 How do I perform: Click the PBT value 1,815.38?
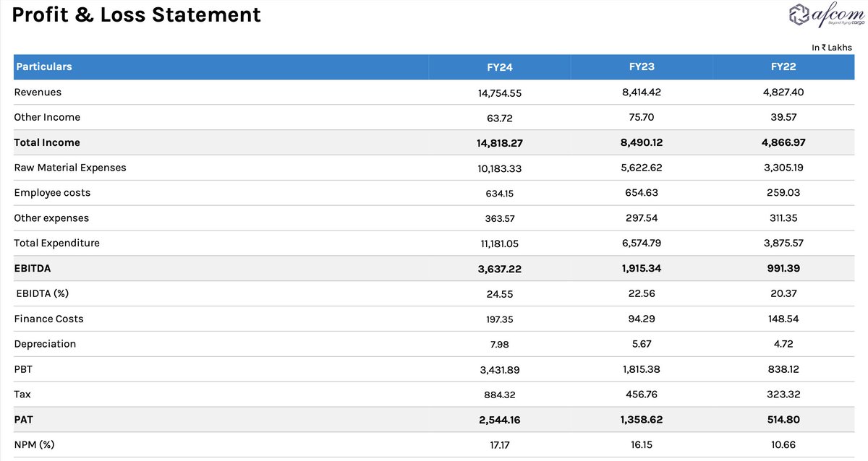coord(642,369)
